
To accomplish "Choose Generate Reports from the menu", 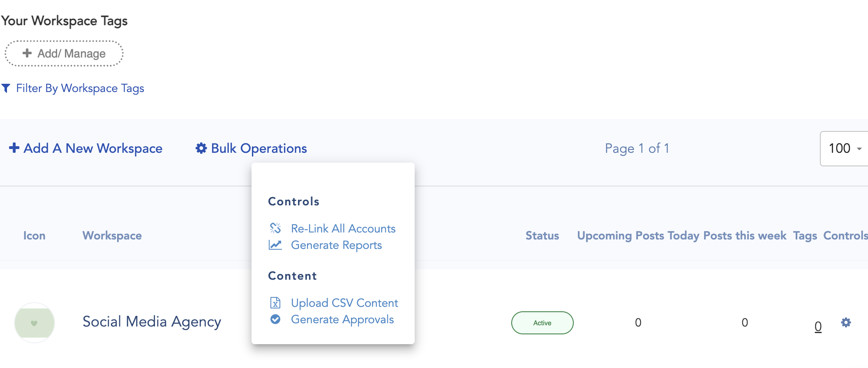I will (x=336, y=245).
